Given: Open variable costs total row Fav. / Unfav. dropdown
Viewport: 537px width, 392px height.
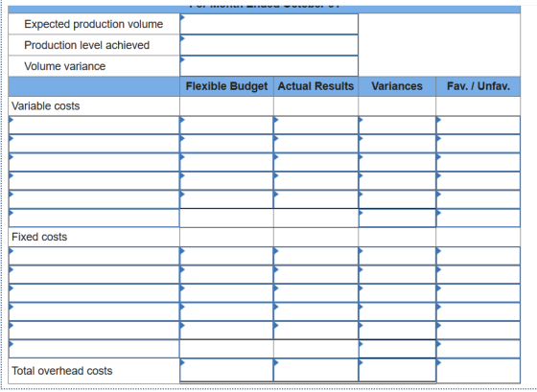Looking at the screenshot, I should [479, 219].
